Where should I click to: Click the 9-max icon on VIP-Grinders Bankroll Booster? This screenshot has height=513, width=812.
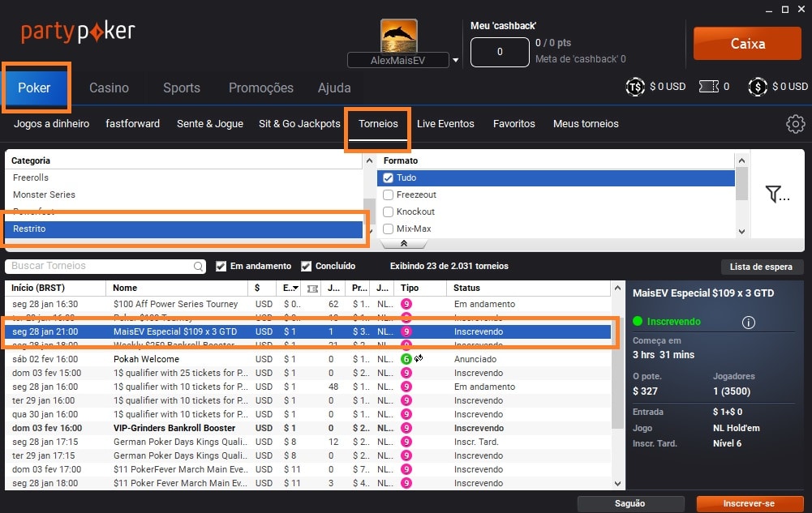click(x=406, y=428)
